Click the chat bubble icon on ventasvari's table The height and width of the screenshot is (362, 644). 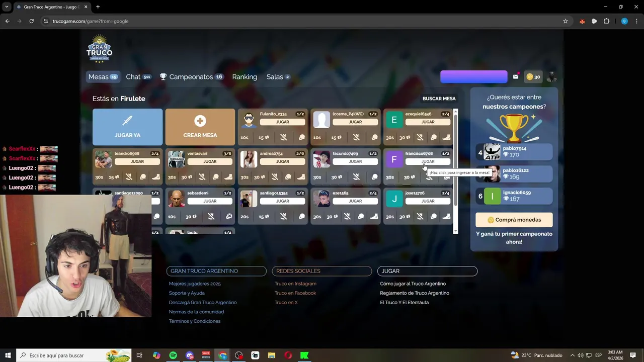point(215,177)
